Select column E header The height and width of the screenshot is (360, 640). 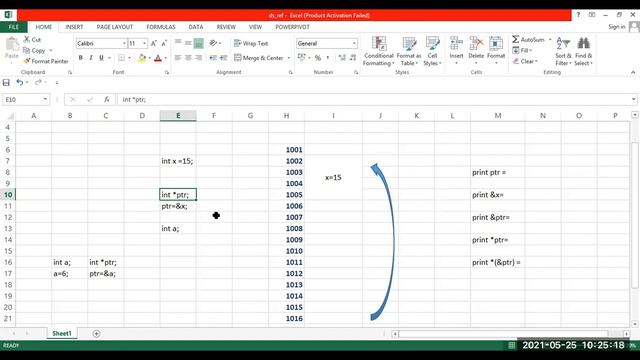click(x=178, y=116)
